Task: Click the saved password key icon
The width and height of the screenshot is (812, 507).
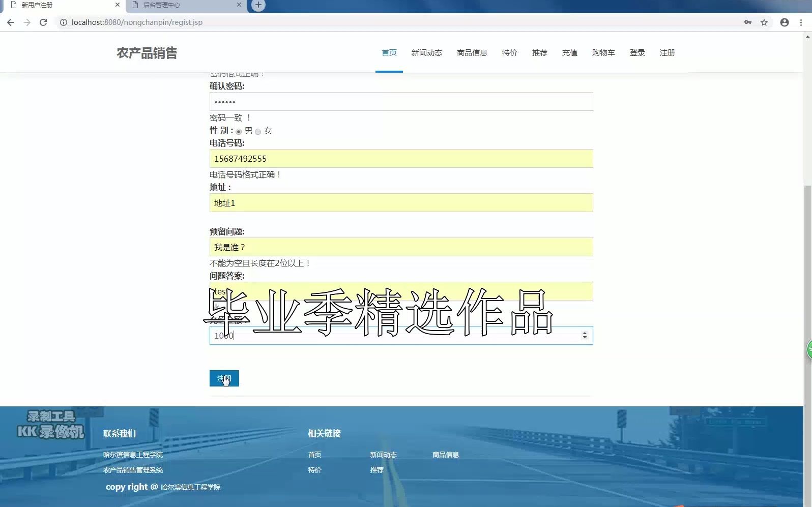Action: coord(748,22)
